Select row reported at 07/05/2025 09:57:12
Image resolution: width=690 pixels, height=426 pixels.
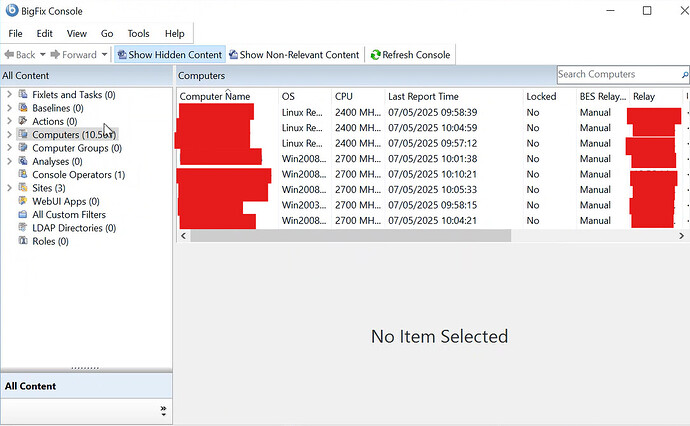[432, 143]
